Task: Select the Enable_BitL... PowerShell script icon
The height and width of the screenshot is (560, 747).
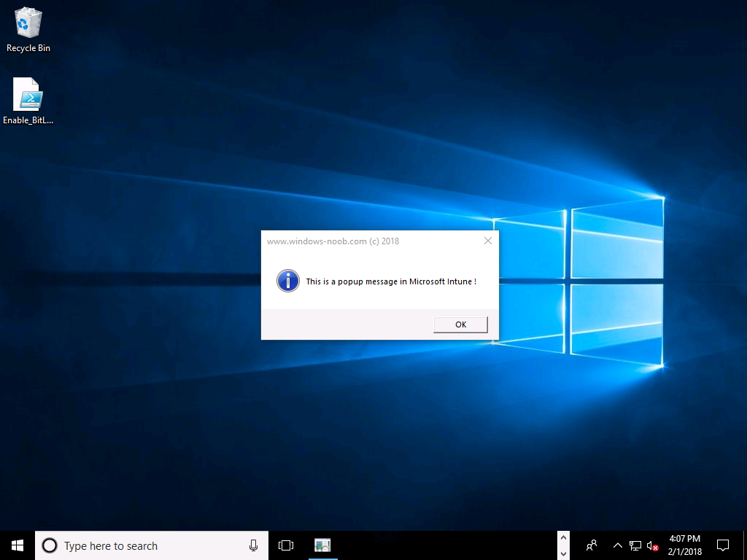Action: [28, 101]
